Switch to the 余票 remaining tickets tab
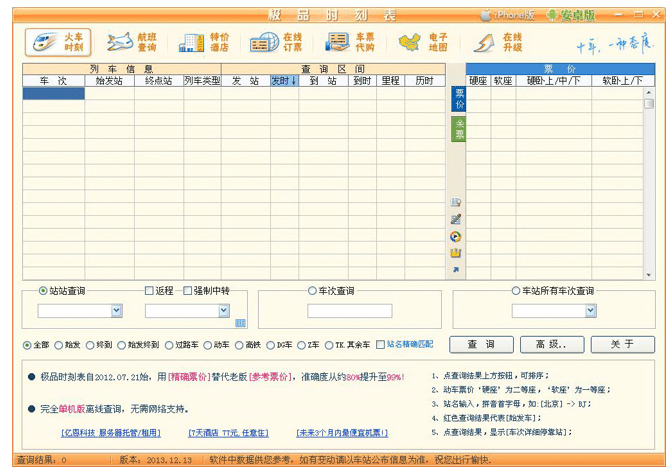The height and width of the screenshot is (468, 667). [458, 129]
